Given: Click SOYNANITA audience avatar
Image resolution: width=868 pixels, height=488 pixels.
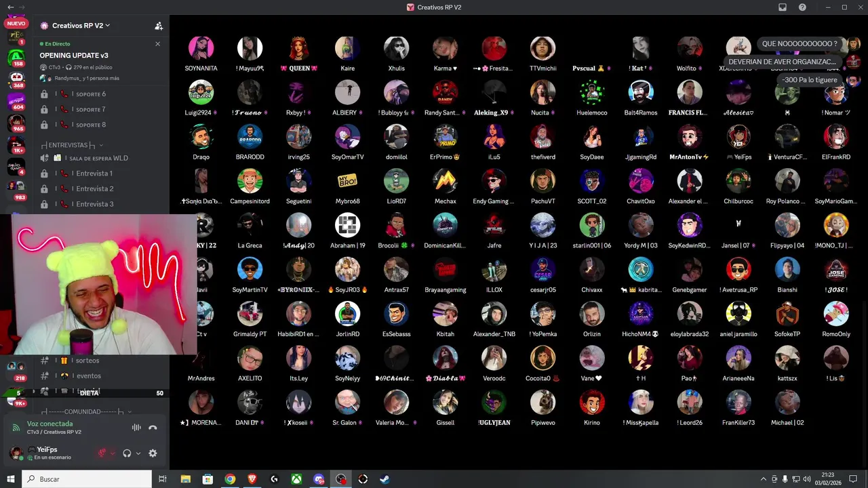Looking at the screenshot, I should click(x=201, y=48).
